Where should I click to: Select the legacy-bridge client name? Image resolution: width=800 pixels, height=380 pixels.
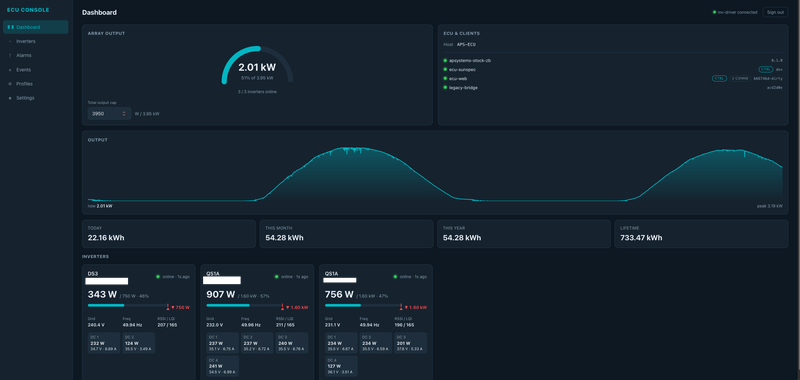coord(464,88)
